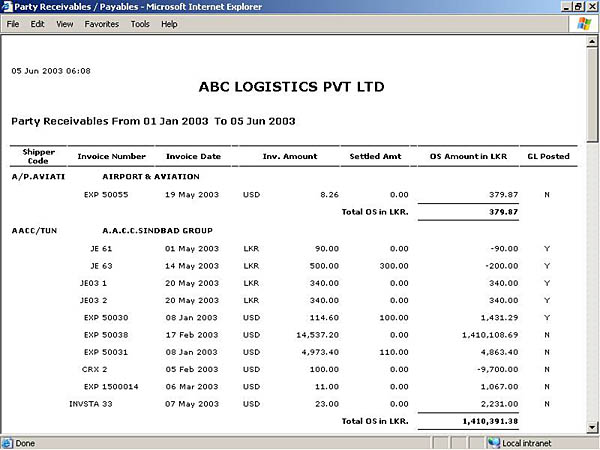600x450 pixels.
Task: Click the settled amount 300.00
Action: (394, 266)
